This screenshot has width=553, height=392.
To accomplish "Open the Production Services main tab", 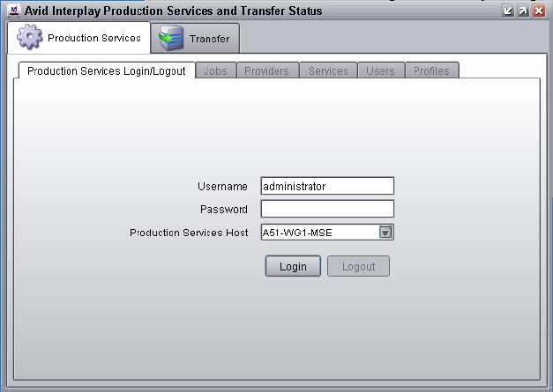I will [79, 38].
